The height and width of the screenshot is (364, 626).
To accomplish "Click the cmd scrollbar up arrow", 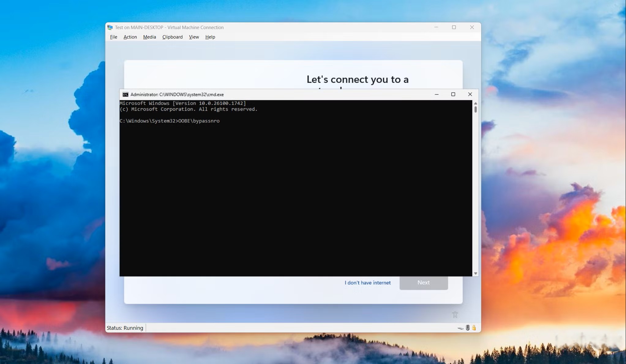I will click(475, 103).
